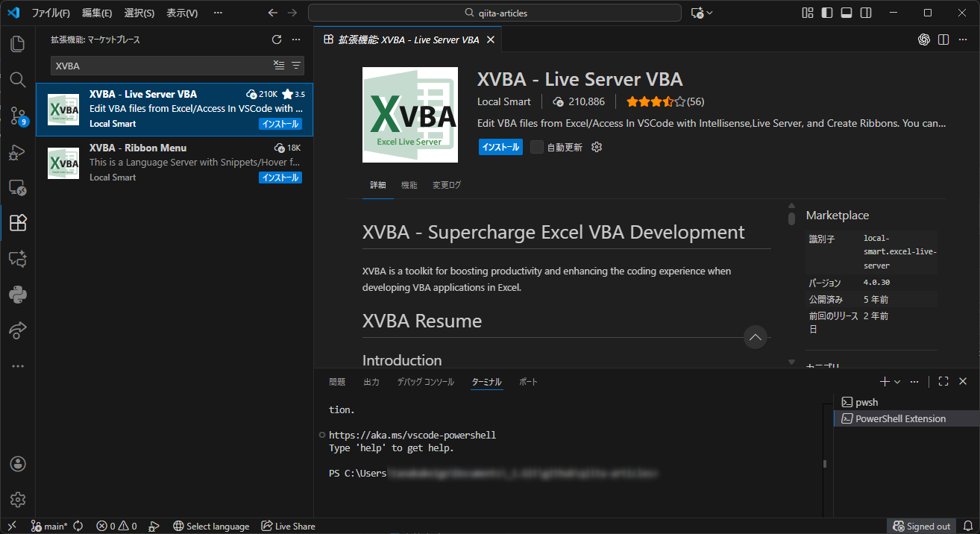Open the 編集(E) menu

click(97, 13)
